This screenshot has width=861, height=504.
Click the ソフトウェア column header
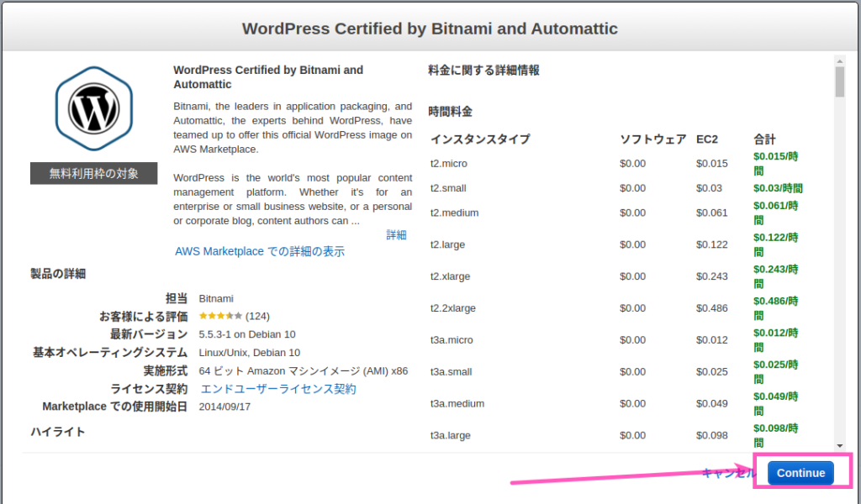pos(652,139)
